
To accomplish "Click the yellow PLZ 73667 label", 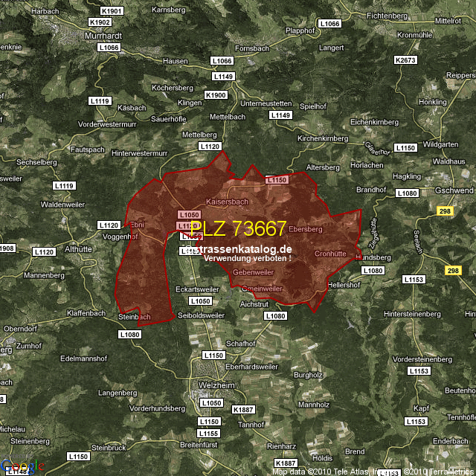I will pyautogui.click(x=238, y=229).
